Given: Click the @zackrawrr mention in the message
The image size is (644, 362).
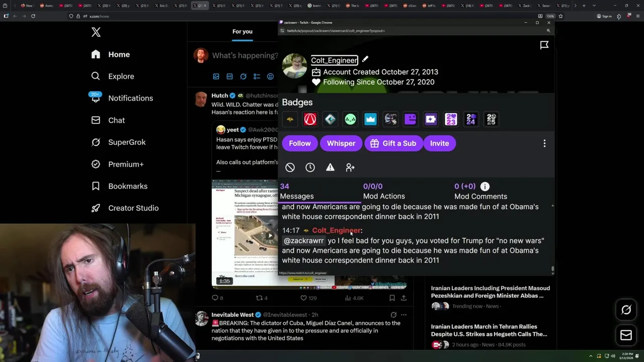Looking at the screenshot, I should [x=304, y=241].
